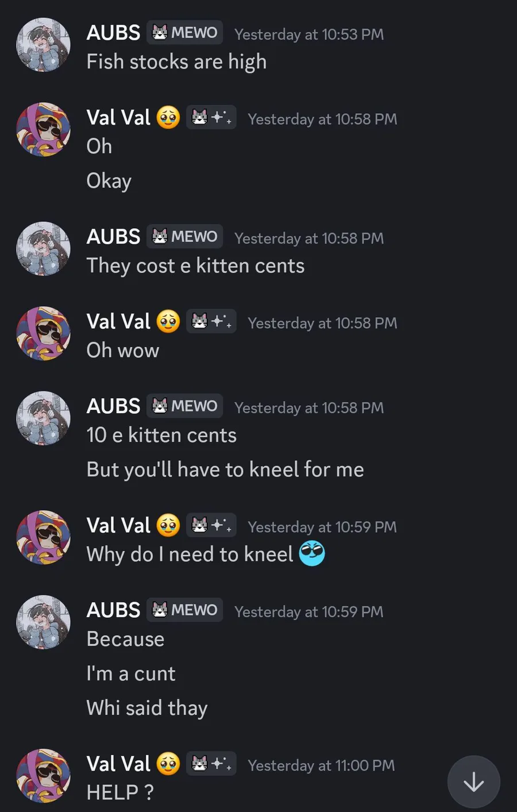The width and height of the screenshot is (517, 812).
Task: Open MEWO tag on "Fish stocks are high" message
Action: 184,33
